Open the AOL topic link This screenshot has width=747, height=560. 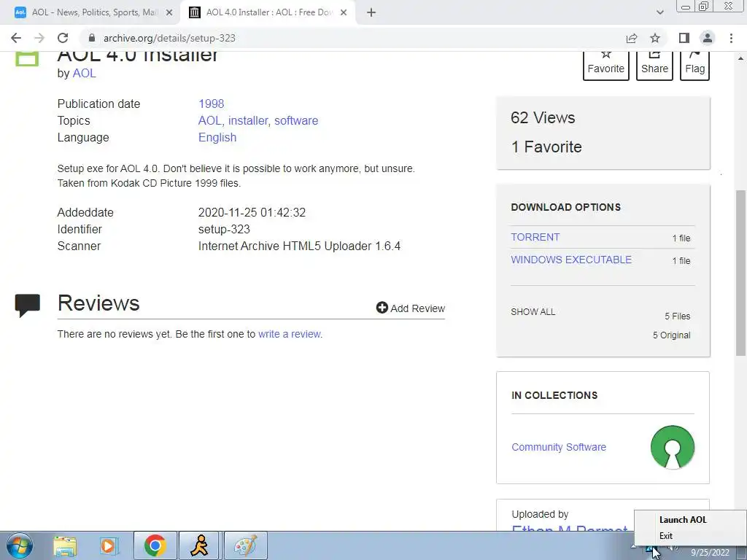209,120
